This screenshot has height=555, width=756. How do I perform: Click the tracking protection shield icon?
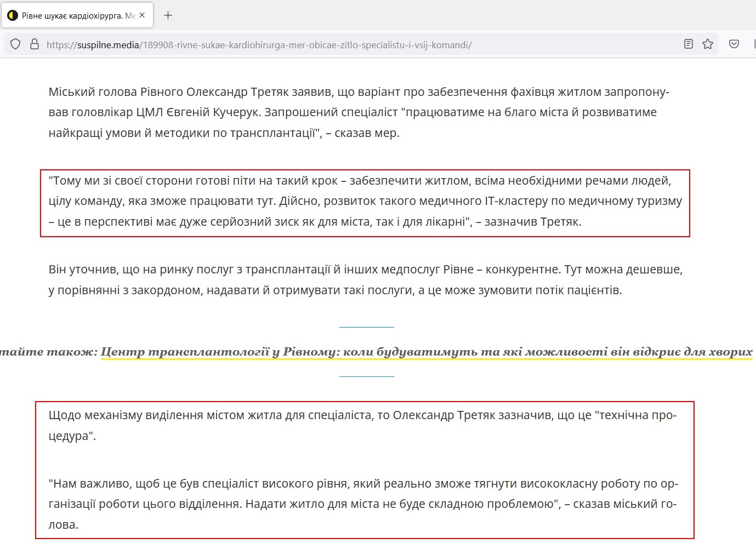click(16, 44)
